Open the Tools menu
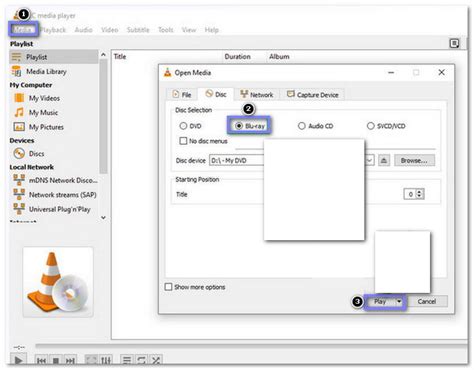The height and width of the screenshot is (370, 474). [x=166, y=30]
